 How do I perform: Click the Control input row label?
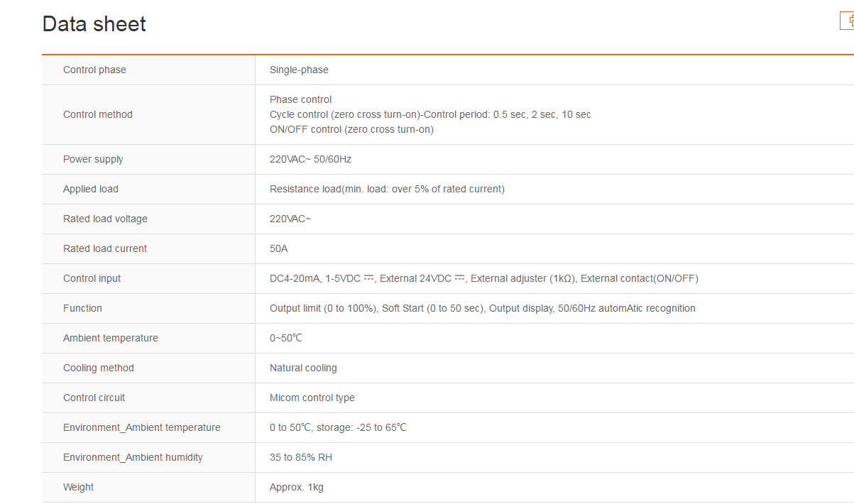(x=92, y=278)
